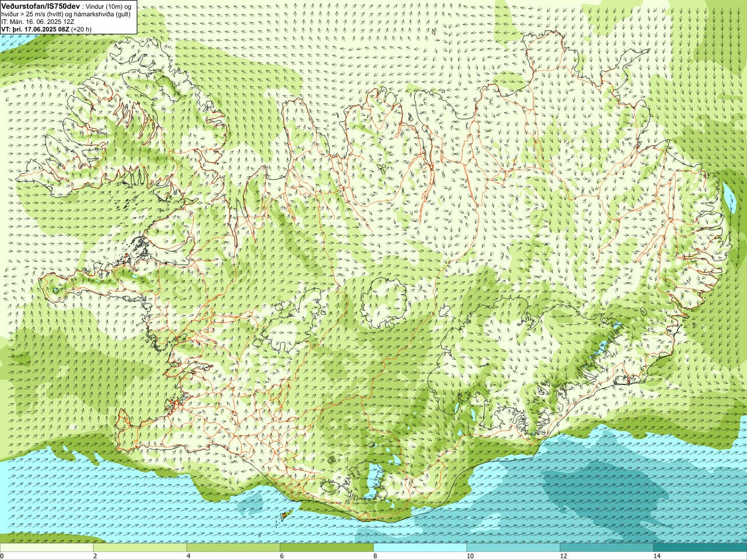Click the legend scale label "8"
This screenshot has height=560, width=747.
375,556
